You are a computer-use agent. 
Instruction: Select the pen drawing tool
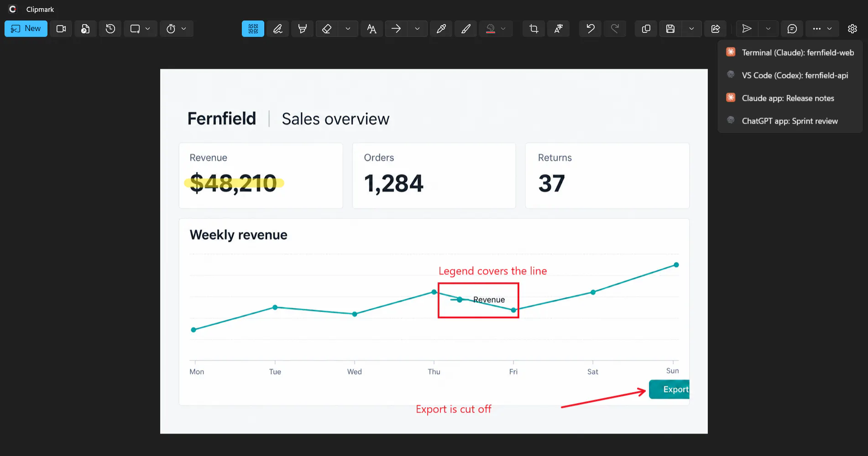tap(278, 29)
